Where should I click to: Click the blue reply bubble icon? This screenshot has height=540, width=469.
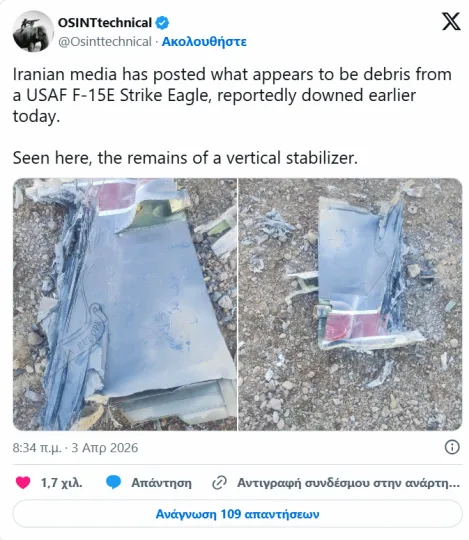tap(113, 482)
